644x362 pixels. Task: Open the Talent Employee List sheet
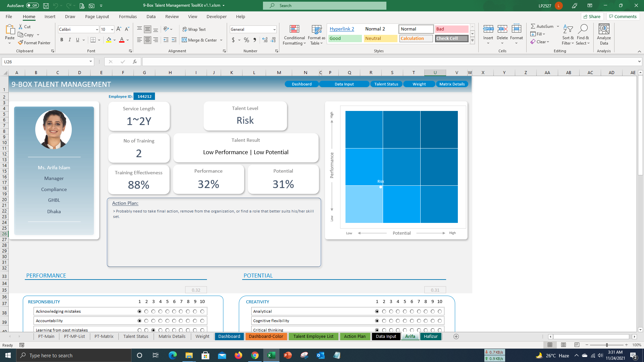point(313,336)
